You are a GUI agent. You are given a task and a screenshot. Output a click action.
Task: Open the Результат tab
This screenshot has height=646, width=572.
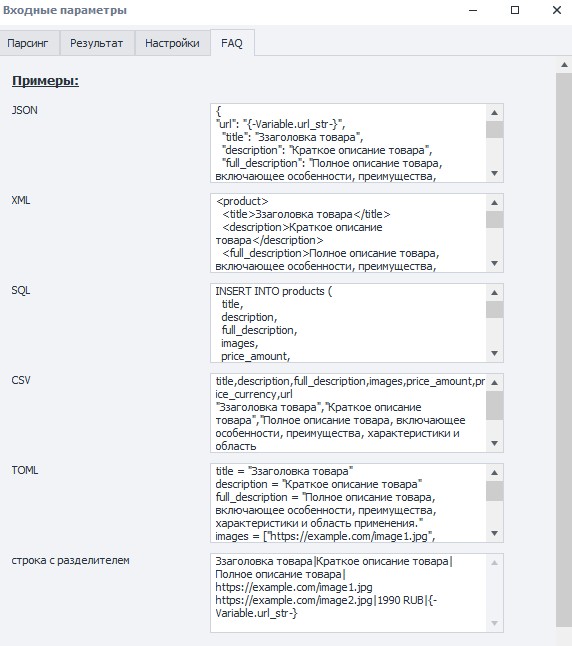[x=97, y=43]
